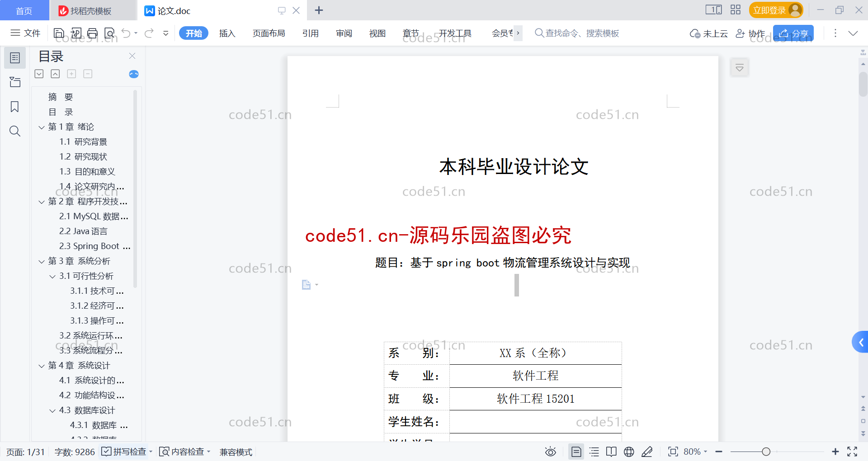Image resolution: width=868 pixels, height=461 pixels.
Task: Go to 2.2 Java 语言 heading
Action: (83, 231)
